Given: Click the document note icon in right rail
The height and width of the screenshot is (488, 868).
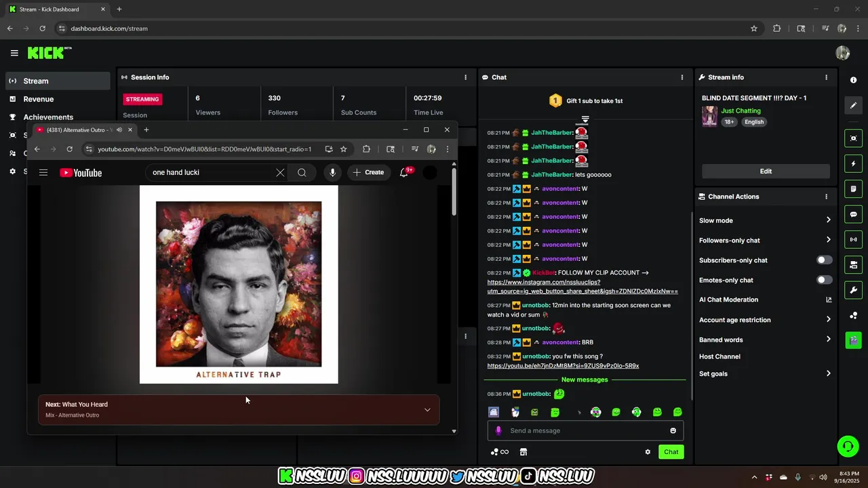Looking at the screenshot, I should [x=853, y=188].
